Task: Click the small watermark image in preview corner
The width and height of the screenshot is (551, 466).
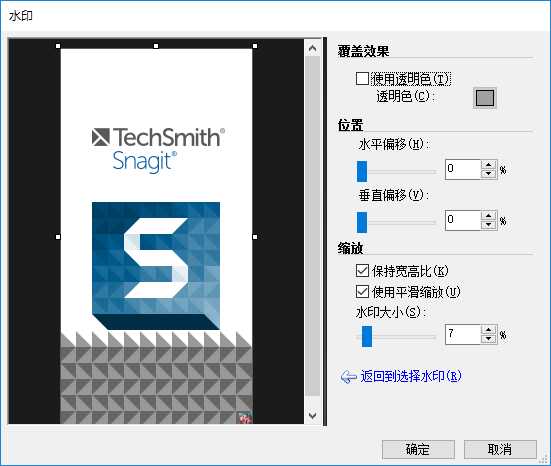Action: pyautogui.click(x=246, y=418)
